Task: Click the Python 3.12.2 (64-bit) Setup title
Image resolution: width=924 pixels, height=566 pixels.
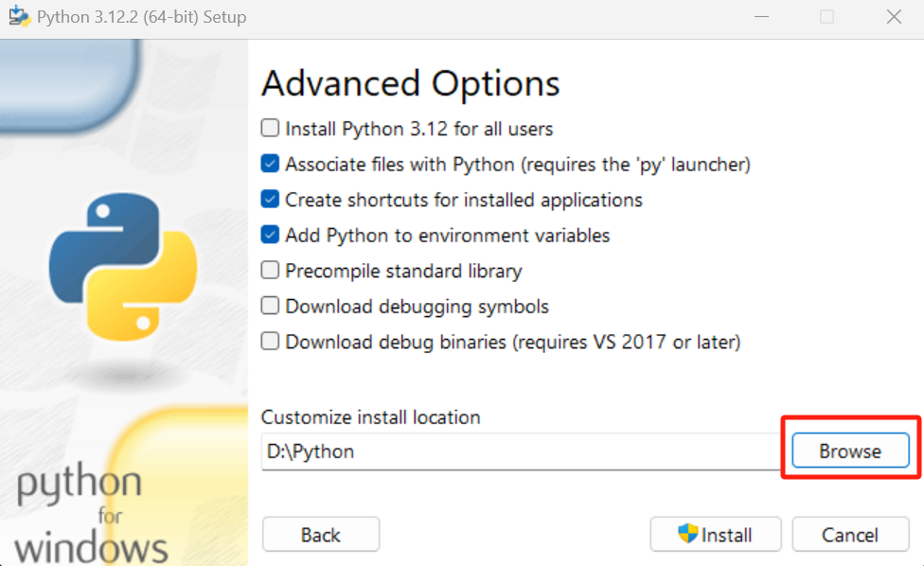Action: coord(141,17)
